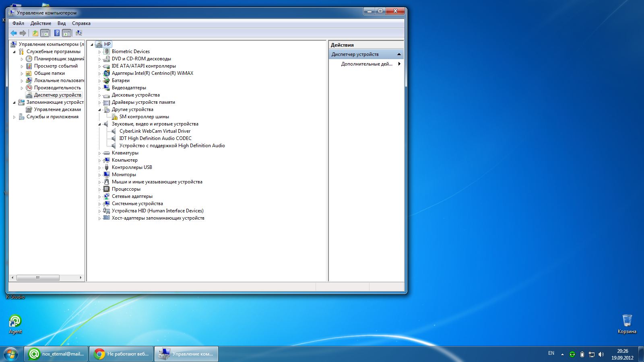Toggle Show/Hide console tree button
This screenshot has height=362, width=644.
coord(45,33)
